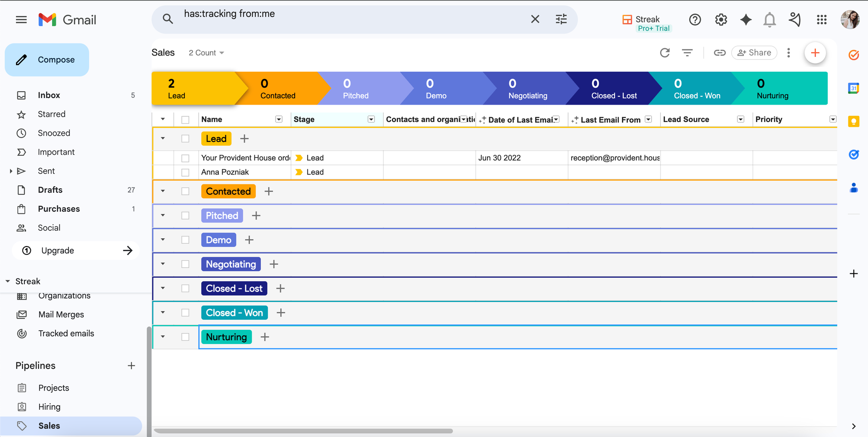
Task: Tick the checkbox beside the Nurturing stage
Action: pyautogui.click(x=185, y=337)
